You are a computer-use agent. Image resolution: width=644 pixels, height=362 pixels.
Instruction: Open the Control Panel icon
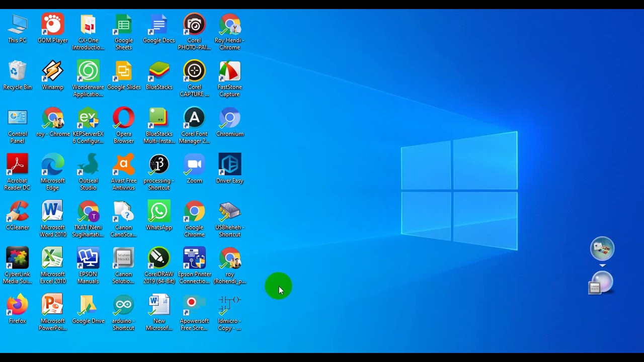click(18, 126)
